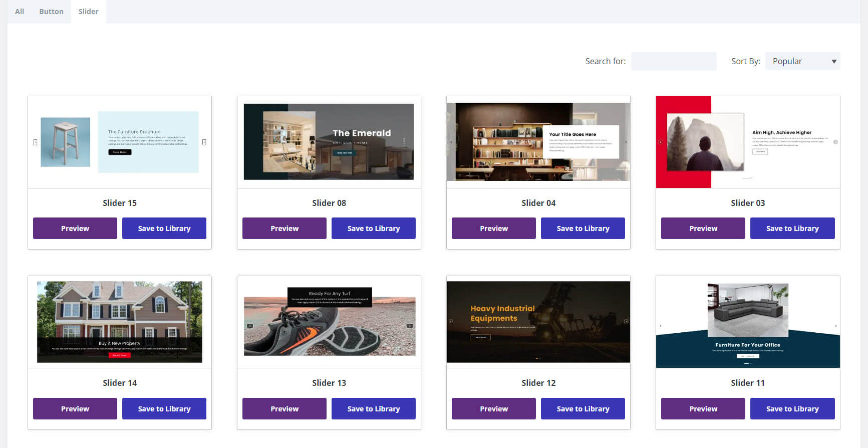Open the Slider 04 bookshelf thumbnail
This screenshot has height=448, width=868.
[538, 142]
